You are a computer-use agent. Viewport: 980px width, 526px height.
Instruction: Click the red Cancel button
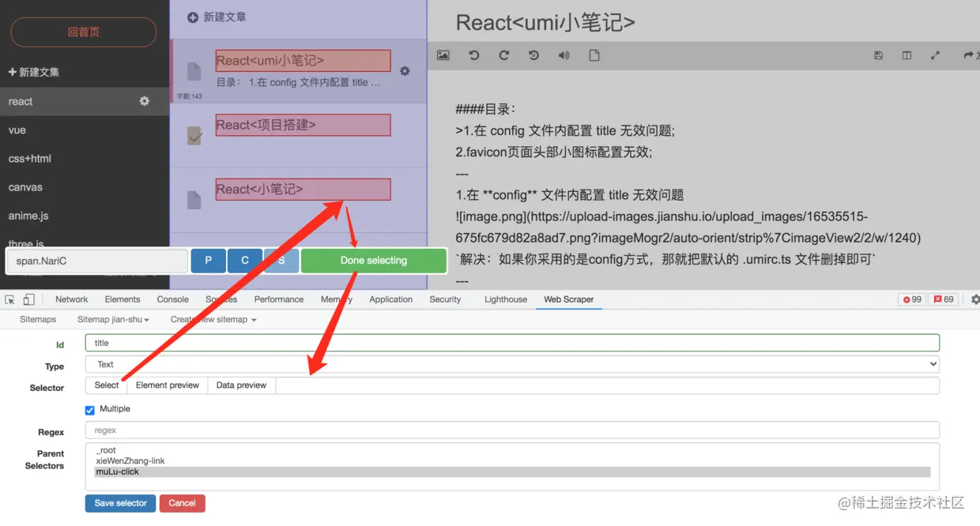[183, 503]
